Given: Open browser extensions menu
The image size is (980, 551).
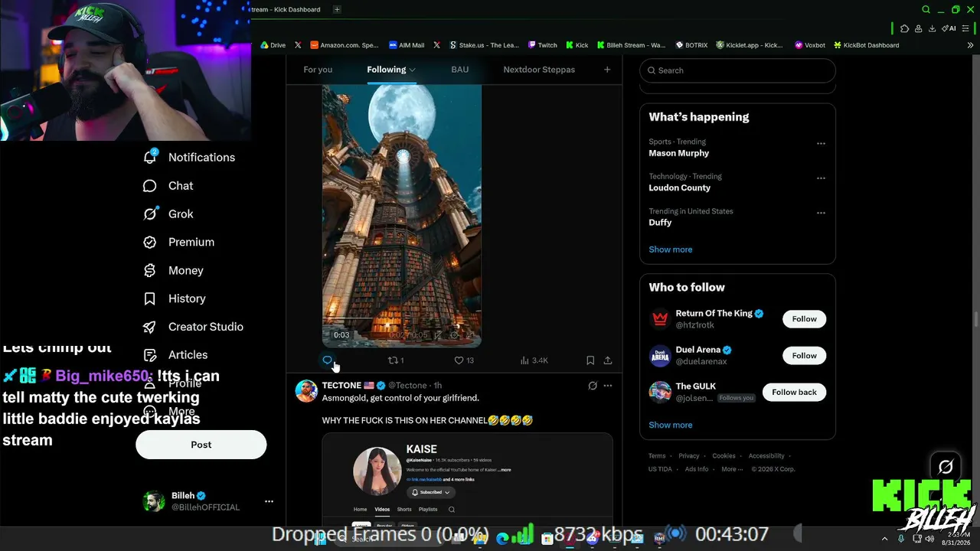Looking at the screenshot, I should (x=905, y=28).
